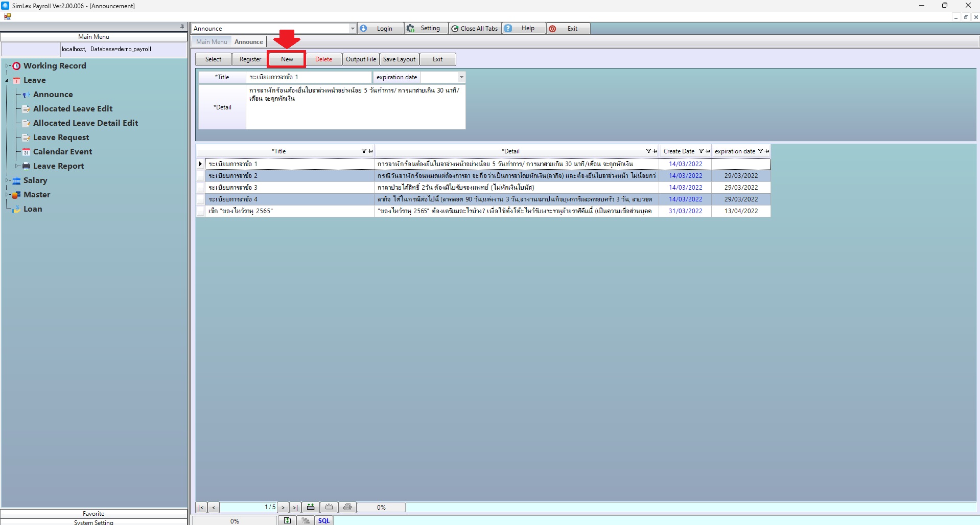This screenshot has width=980, height=525.
Task: Click the filter icon in the Create Date column header
Action: [x=701, y=151]
